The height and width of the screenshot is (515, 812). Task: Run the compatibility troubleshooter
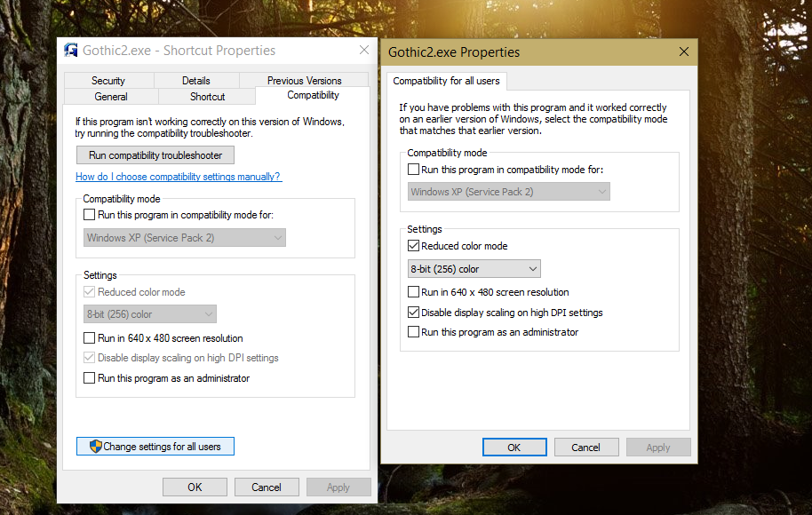pos(155,155)
